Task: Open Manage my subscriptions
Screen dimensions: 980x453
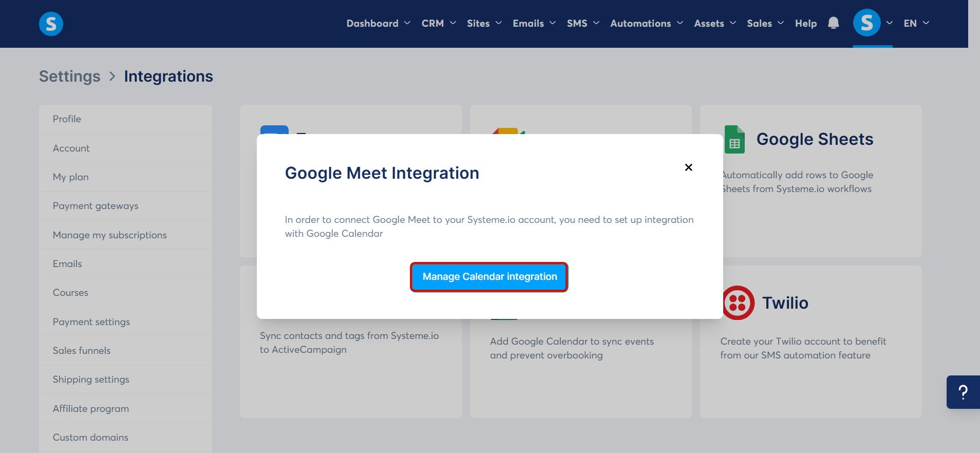Action: tap(125, 235)
